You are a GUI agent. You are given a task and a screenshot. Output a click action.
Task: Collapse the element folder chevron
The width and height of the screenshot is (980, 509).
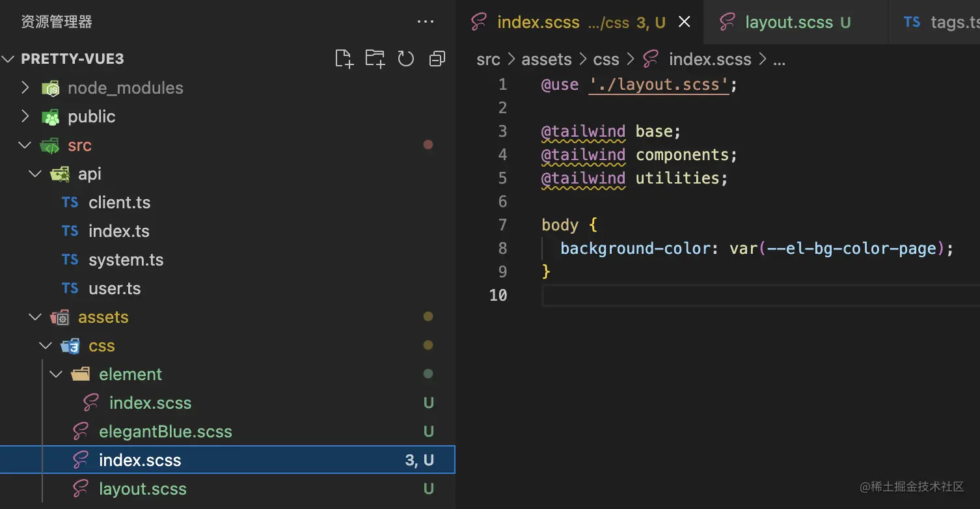[x=57, y=374]
